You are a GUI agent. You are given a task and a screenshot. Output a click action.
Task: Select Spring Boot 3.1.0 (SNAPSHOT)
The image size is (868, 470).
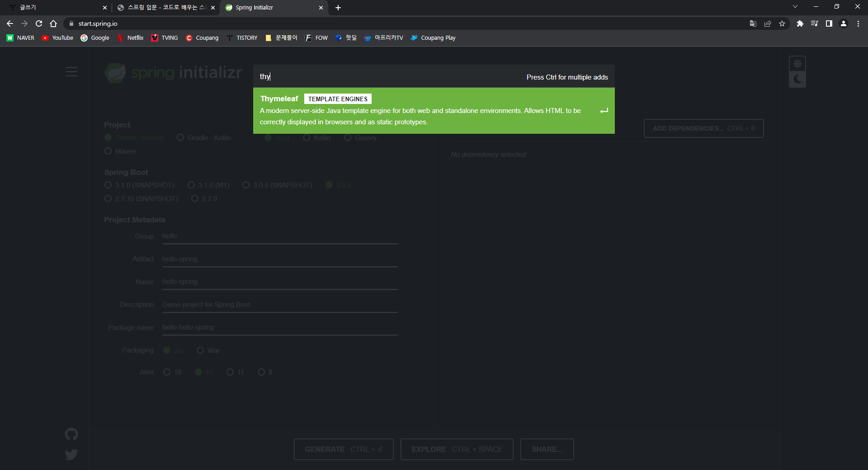click(139, 185)
